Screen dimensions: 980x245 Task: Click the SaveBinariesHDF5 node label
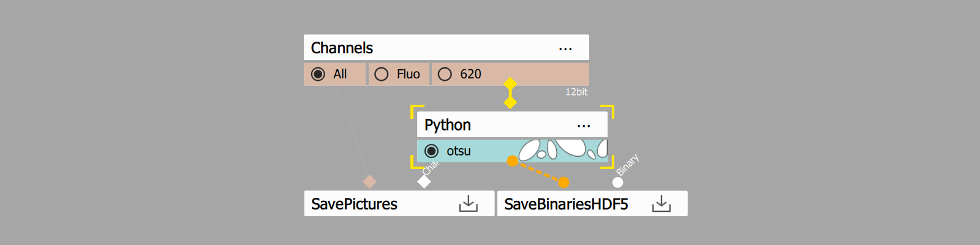coord(566,204)
